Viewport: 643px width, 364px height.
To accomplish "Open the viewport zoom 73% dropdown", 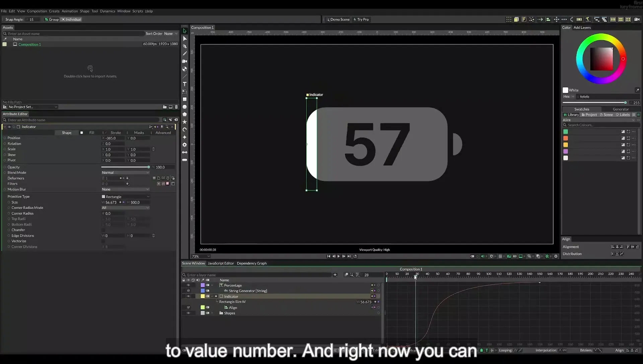I will click(x=201, y=256).
